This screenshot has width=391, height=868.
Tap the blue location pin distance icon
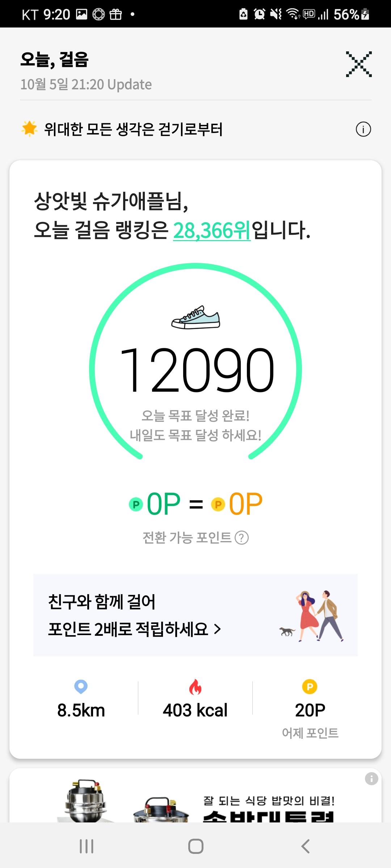click(81, 686)
